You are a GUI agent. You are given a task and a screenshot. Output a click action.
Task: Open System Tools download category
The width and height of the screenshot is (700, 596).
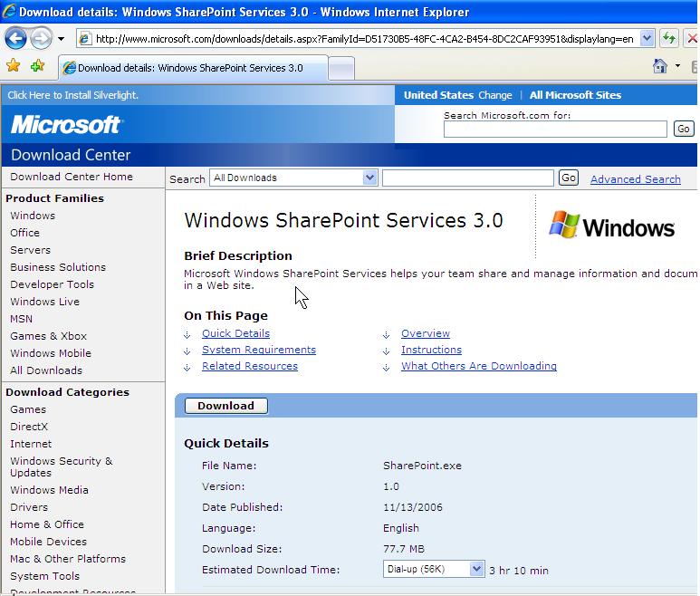pyautogui.click(x=44, y=576)
